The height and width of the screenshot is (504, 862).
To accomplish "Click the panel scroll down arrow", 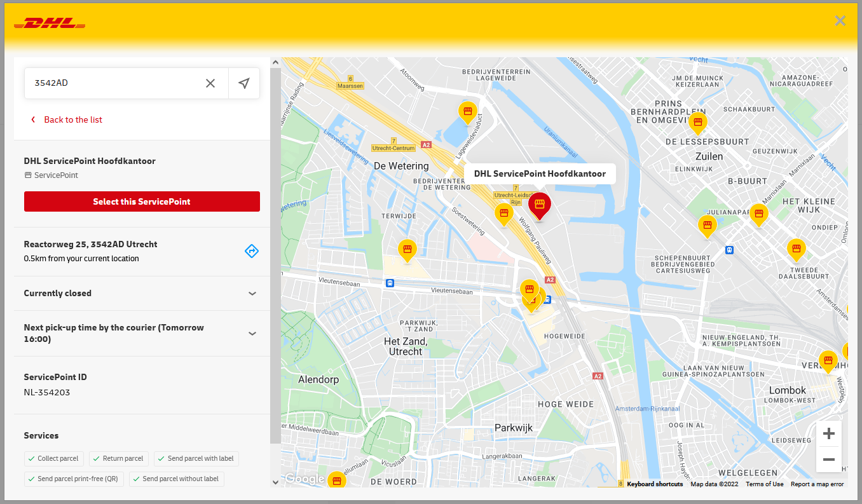I will pos(275,482).
